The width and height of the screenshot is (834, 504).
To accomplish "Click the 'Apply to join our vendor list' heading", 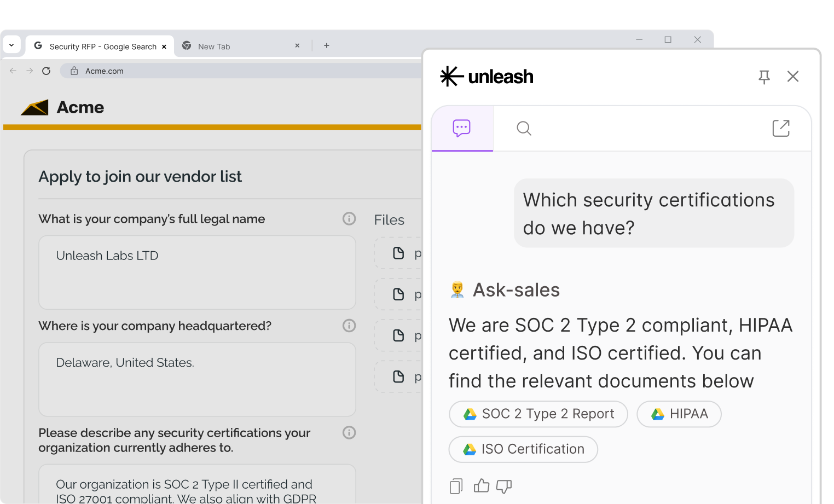I will 140,177.
